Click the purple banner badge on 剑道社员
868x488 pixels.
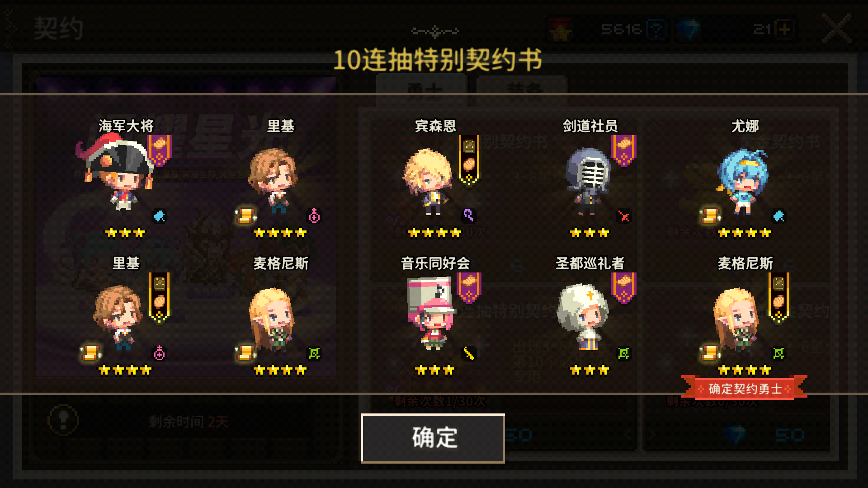tap(623, 150)
